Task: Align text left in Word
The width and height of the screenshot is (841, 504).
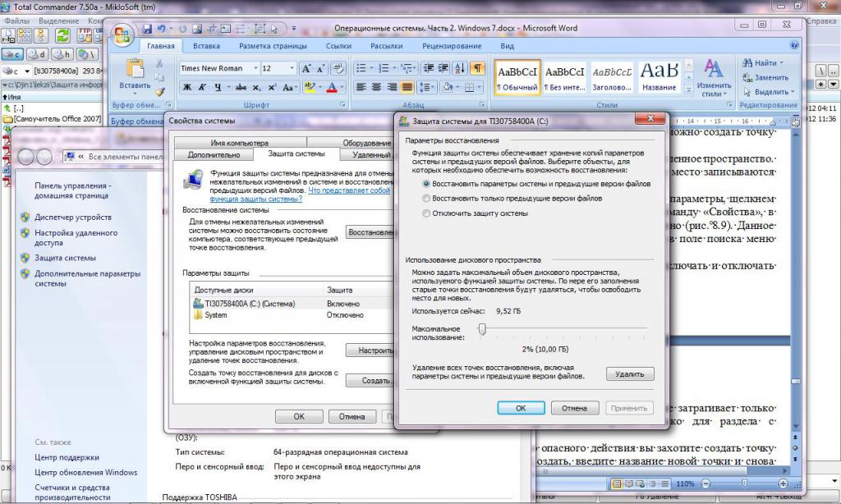Action: (x=361, y=87)
